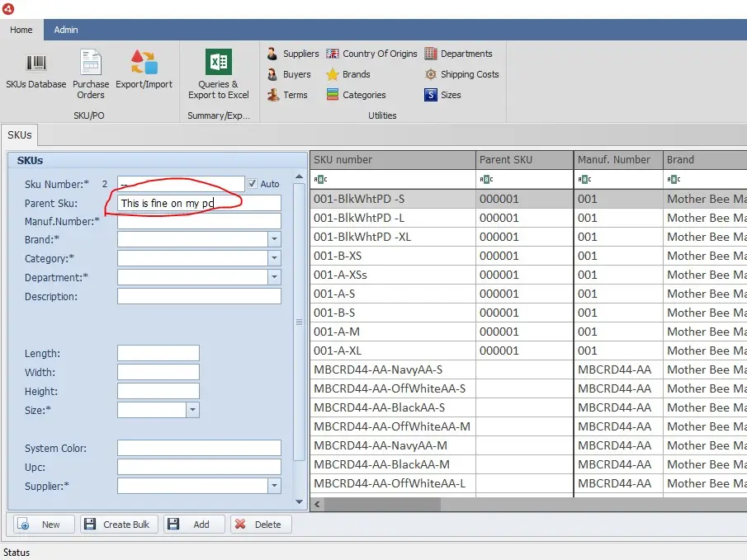Open the Export/Import shapes icon
The image size is (747, 560).
tap(144, 63)
